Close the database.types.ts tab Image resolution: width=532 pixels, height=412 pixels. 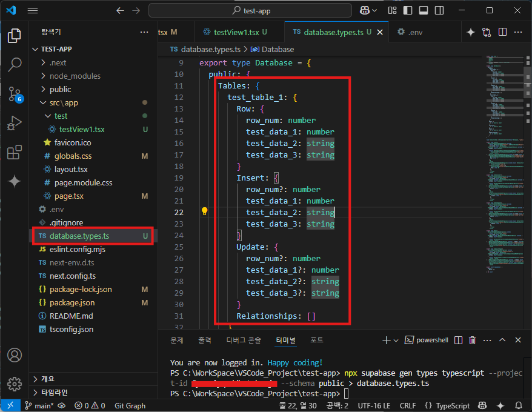tap(380, 32)
